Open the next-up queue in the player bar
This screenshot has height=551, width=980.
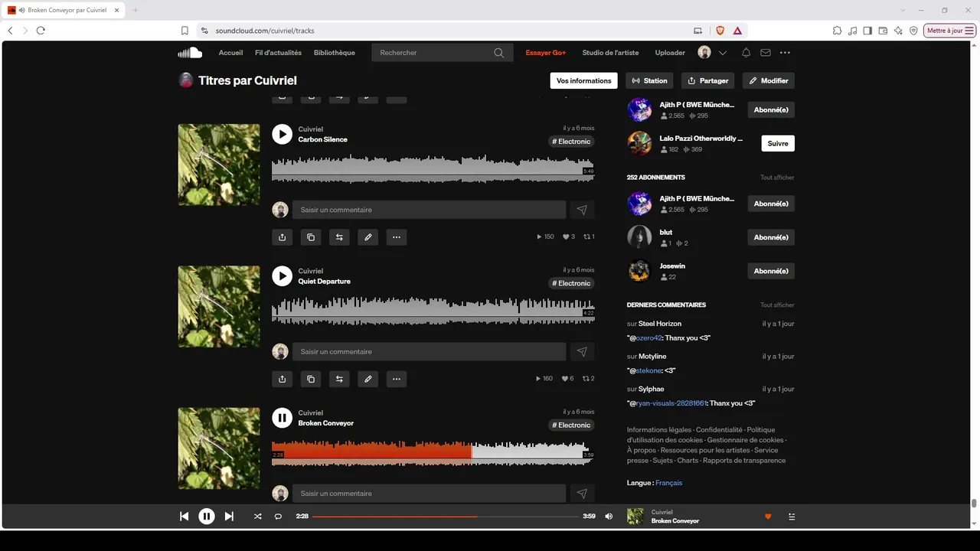(x=792, y=517)
